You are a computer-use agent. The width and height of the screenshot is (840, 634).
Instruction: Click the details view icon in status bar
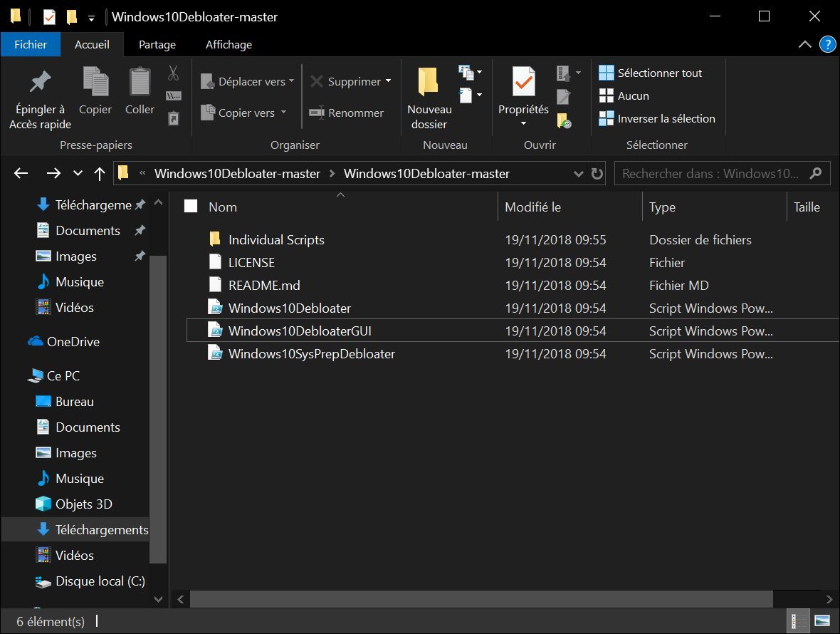[798, 621]
